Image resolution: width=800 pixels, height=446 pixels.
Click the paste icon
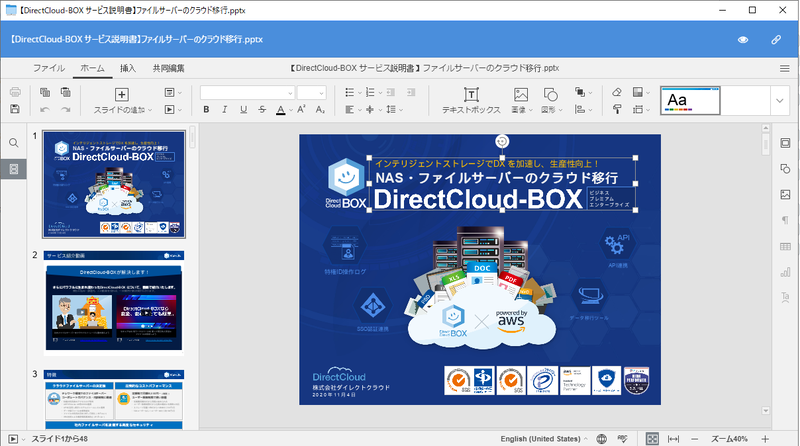click(65, 92)
